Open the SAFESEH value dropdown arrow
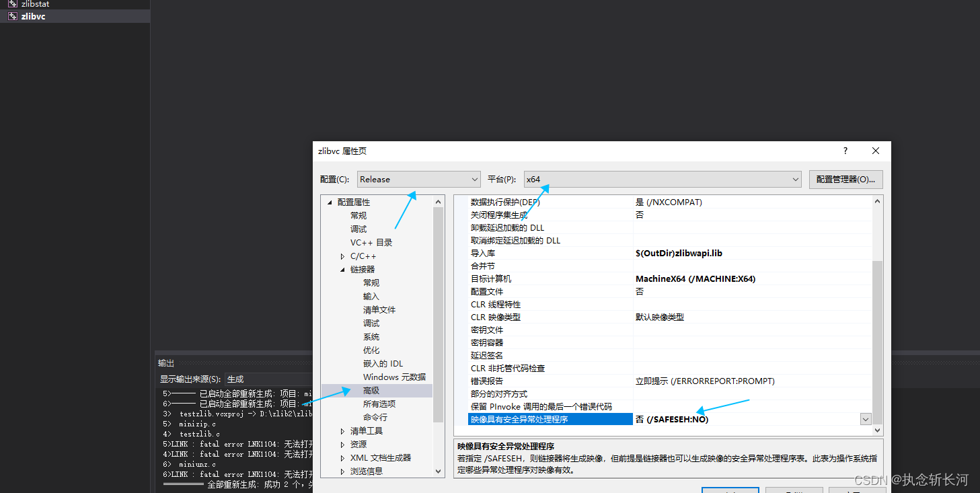This screenshot has width=980, height=493. [866, 419]
